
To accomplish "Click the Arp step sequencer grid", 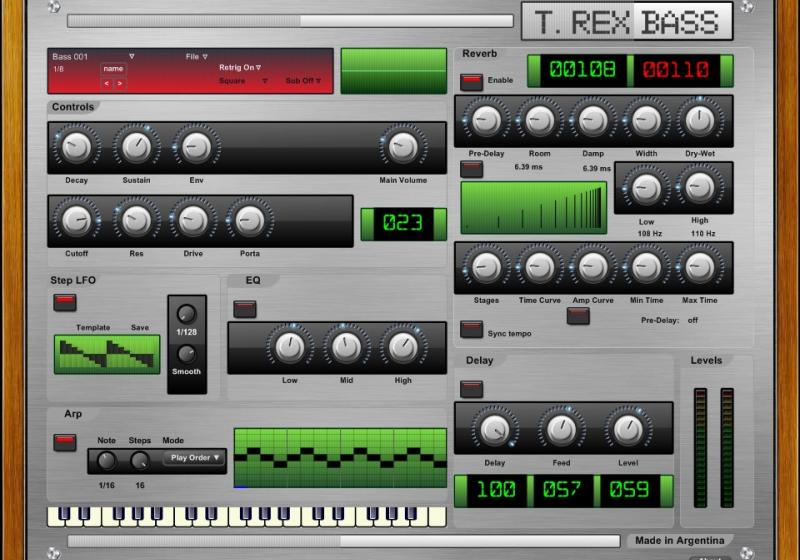I will [x=340, y=458].
